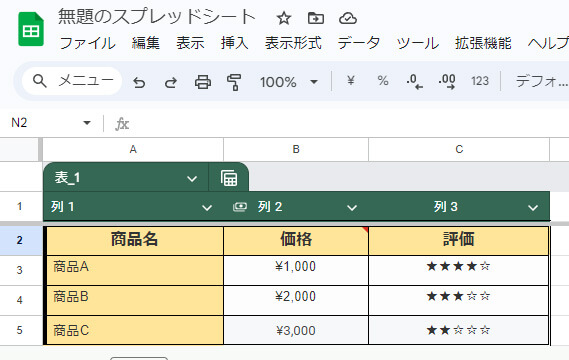The image size is (569, 360).
Task: Select the 商品B cell
Action: click(134, 300)
